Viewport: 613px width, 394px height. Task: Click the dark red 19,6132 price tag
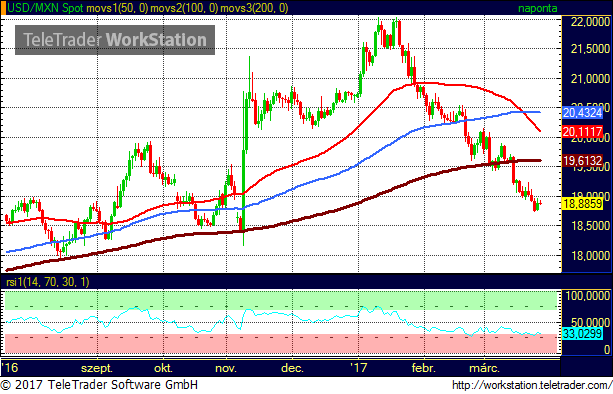[x=583, y=160]
